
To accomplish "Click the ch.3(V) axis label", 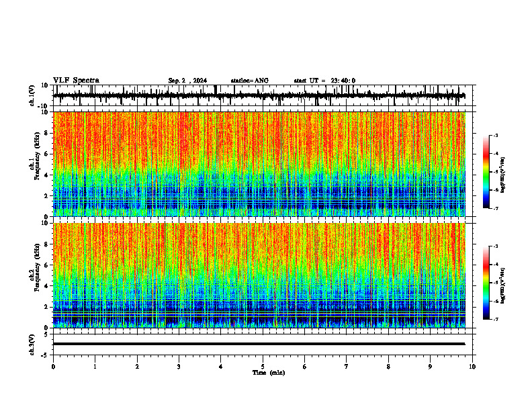I will click(x=32, y=345).
